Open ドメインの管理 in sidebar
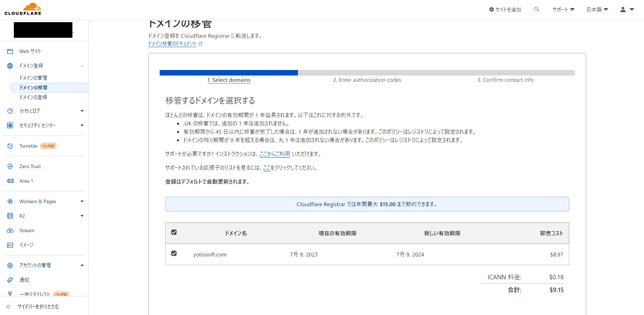Image resolution: width=644 pixels, height=315 pixels. point(33,78)
